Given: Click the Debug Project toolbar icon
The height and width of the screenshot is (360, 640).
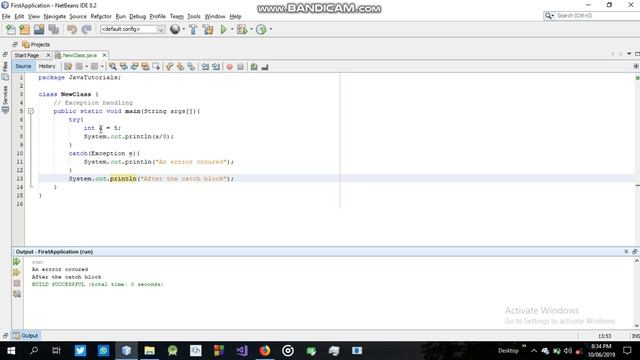Looking at the screenshot, I should point(242,29).
